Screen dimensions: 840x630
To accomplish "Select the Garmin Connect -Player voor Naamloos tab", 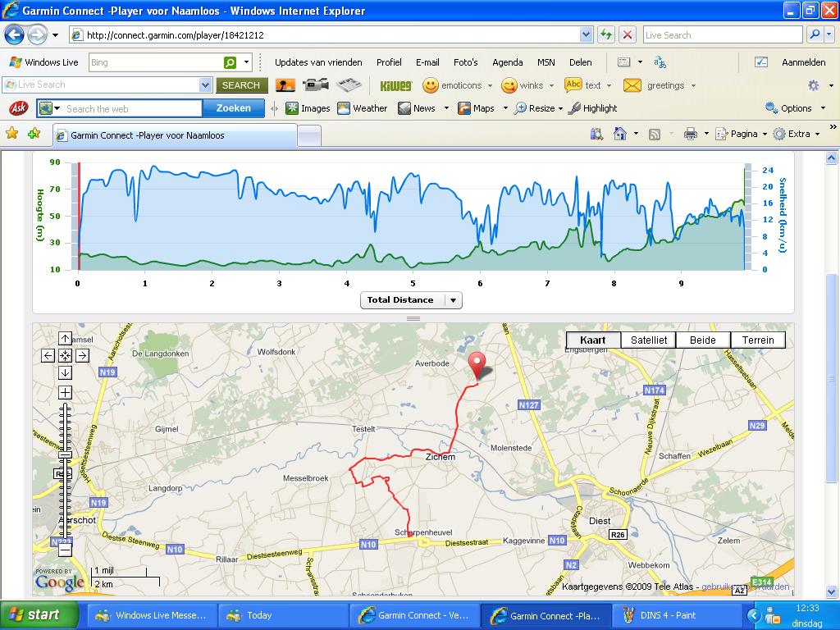I will pyautogui.click(x=176, y=135).
